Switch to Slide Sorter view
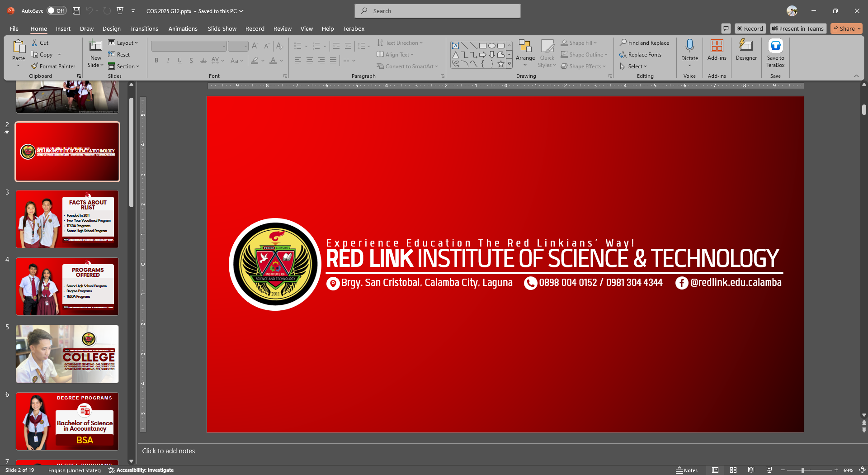868x475 pixels. (733, 470)
